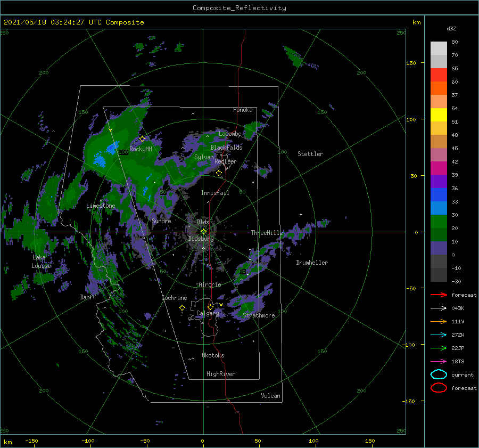The height and width of the screenshot is (448, 479).
Task: Pick the dark green 10-20 dBZ swatch
Action: coord(439,234)
